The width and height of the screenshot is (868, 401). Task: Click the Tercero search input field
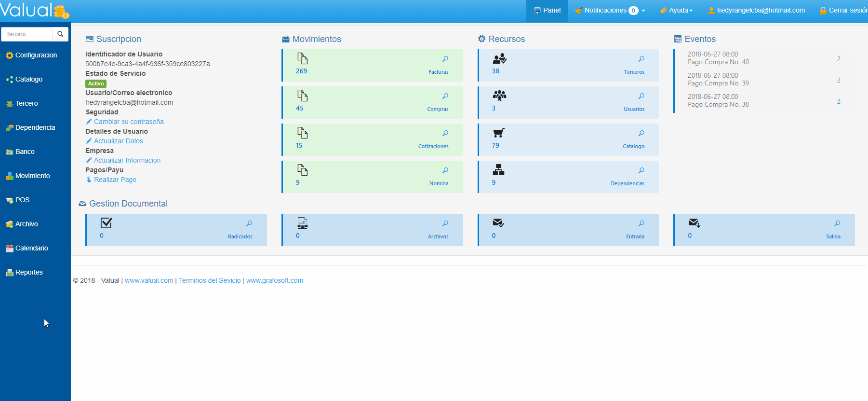tap(27, 34)
